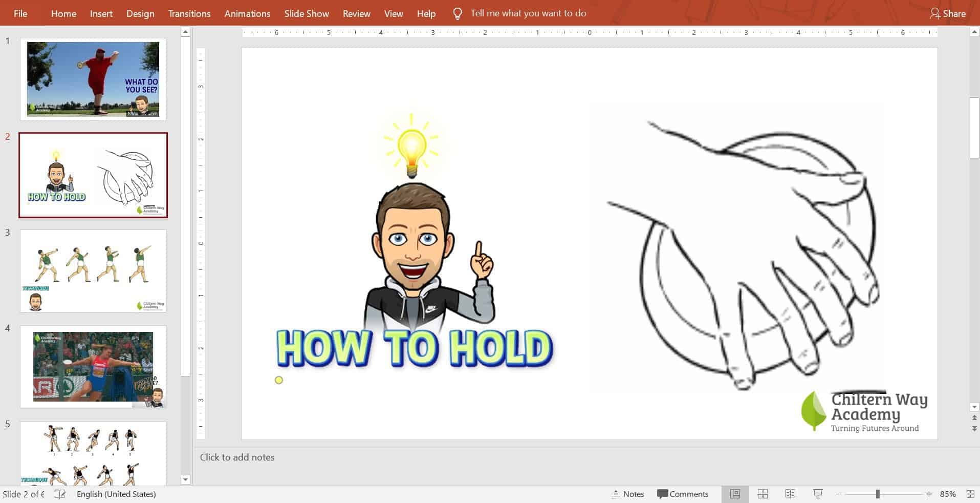Start Slide Show from status bar icon
The height and width of the screenshot is (503, 980).
pos(818,494)
